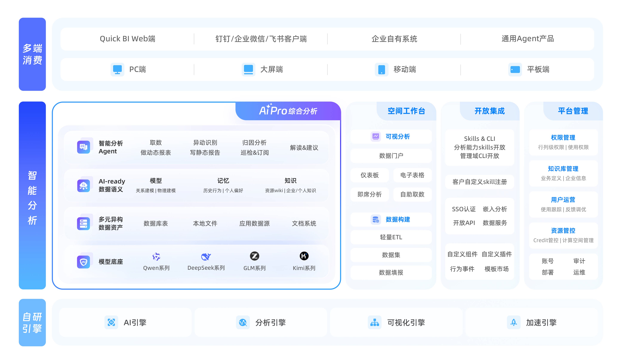Click the 解读&建议 text
Image resolution: width=622 pixels, height=364 pixels.
tap(304, 148)
